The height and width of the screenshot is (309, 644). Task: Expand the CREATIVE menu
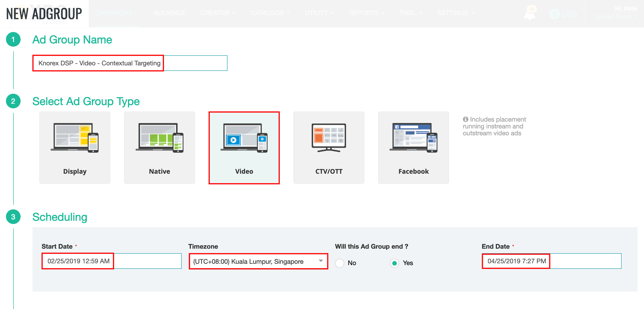point(218,13)
